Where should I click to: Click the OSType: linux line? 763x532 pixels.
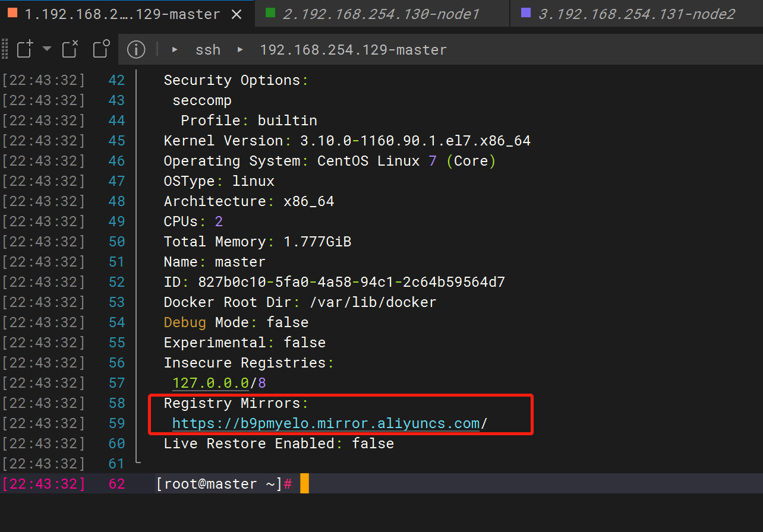219,181
